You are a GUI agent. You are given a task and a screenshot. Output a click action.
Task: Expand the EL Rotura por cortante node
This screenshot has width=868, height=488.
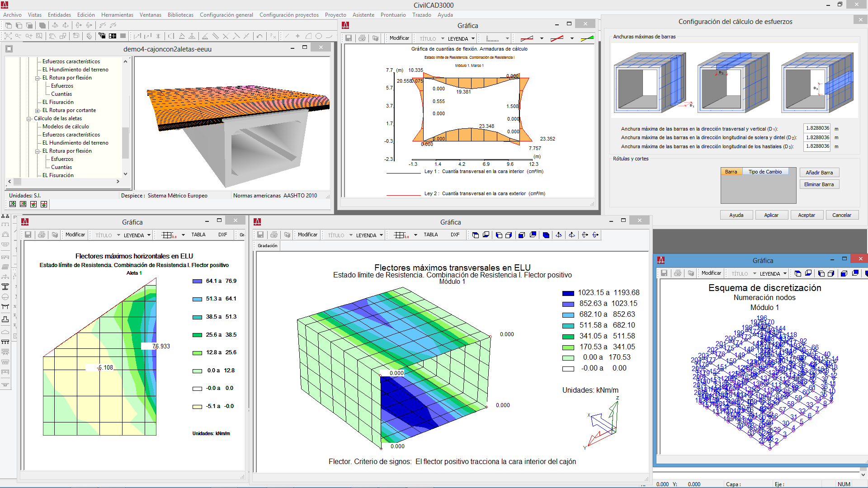[x=38, y=110]
